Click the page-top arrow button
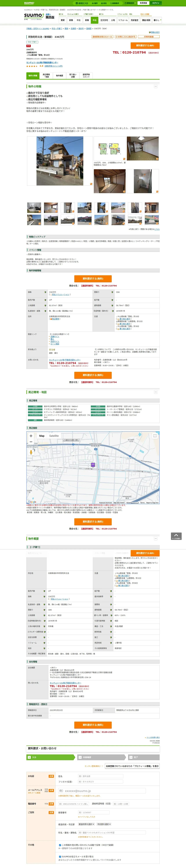The width and height of the screenshot is (186, 868). (x=176, y=536)
